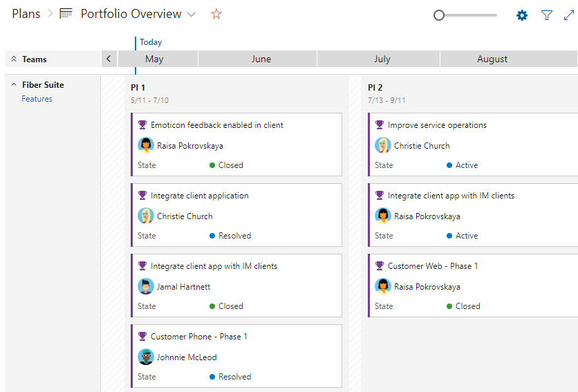This screenshot has height=392, width=578.
Task: Click Christie Church avatar on Integrate client application
Action: (146, 216)
